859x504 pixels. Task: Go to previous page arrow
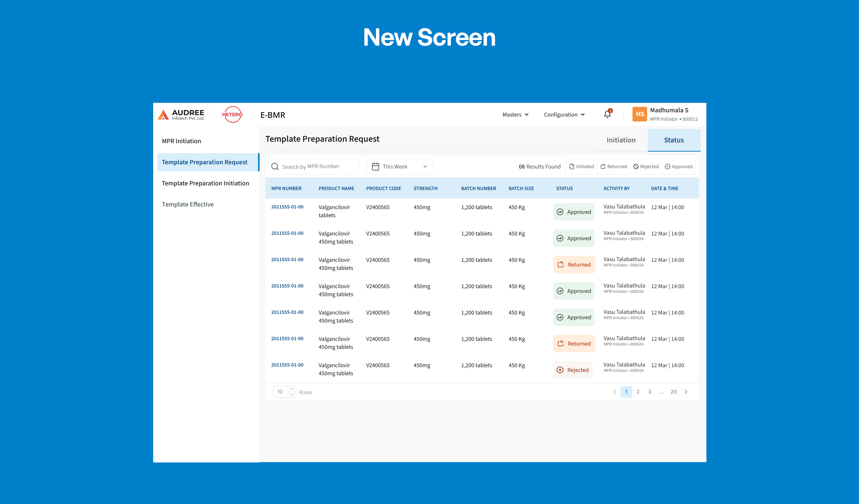(x=614, y=392)
